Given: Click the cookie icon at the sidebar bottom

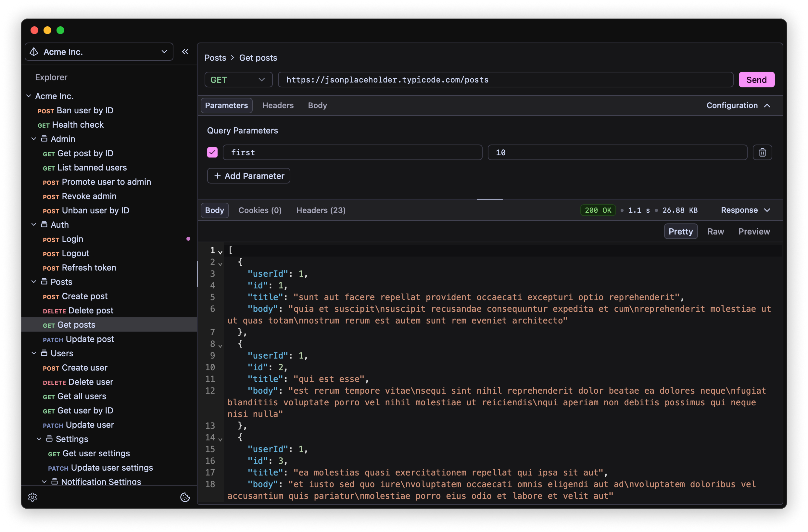Looking at the screenshot, I should click(x=185, y=497).
